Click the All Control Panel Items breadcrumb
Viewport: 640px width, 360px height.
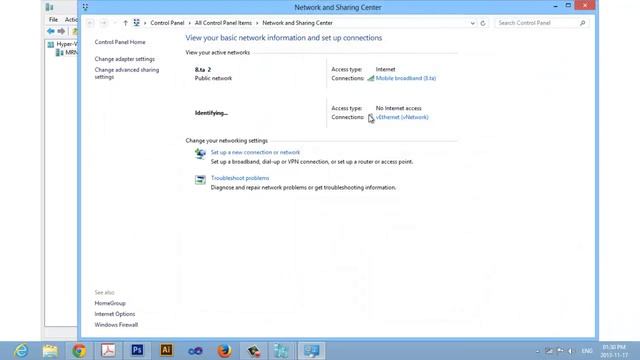(x=223, y=23)
